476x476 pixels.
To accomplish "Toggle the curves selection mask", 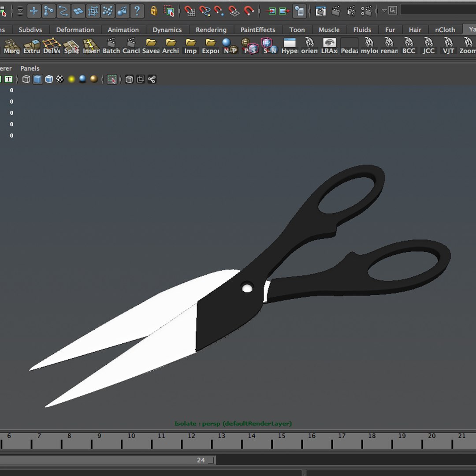I will pyautogui.click(x=63, y=11).
